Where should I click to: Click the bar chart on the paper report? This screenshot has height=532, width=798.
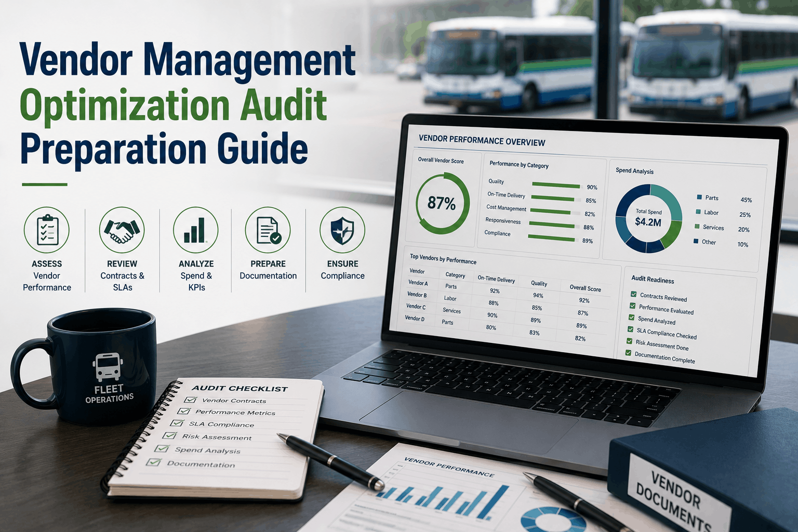(443, 502)
